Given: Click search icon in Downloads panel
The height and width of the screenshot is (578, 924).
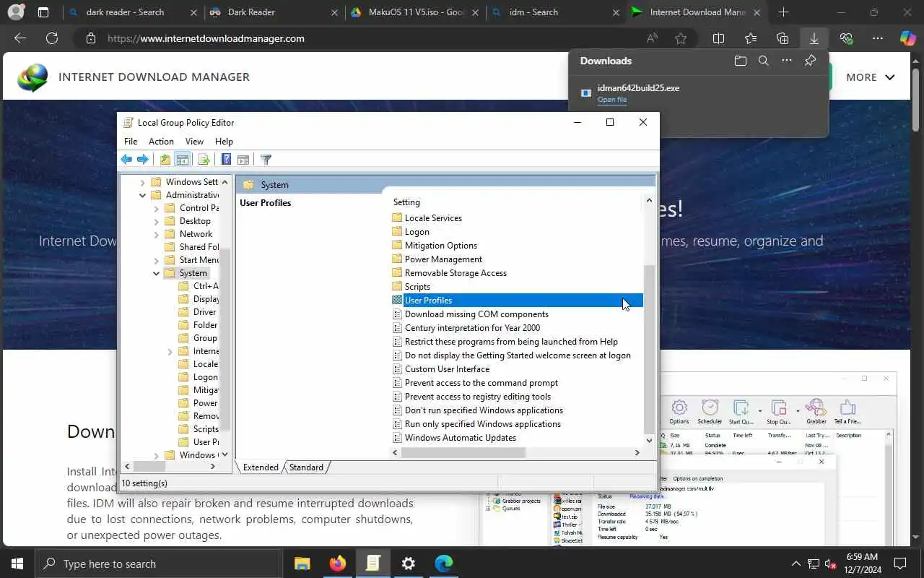Looking at the screenshot, I should click(x=764, y=61).
